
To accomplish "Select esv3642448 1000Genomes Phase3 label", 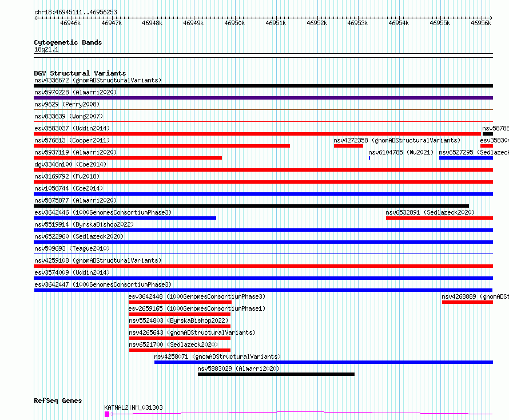I will 197,296.
